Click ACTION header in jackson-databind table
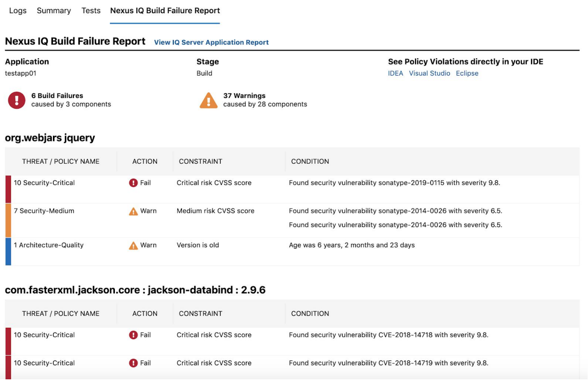Viewport: 588px width, 385px height. 145,314
